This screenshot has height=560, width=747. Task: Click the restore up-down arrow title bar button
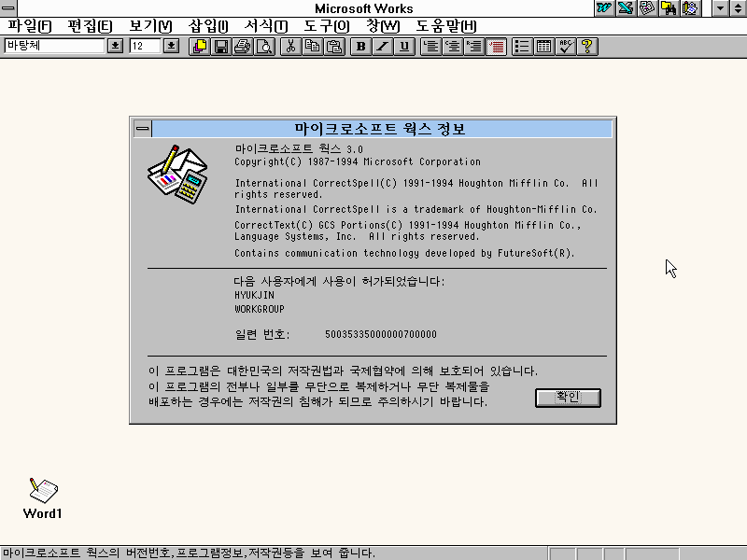738,8
